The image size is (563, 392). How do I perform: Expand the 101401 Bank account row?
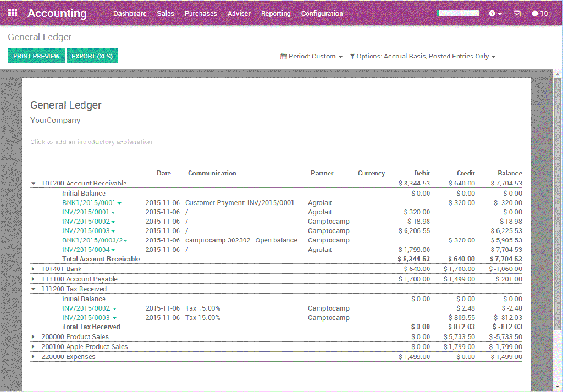click(34, 269)
